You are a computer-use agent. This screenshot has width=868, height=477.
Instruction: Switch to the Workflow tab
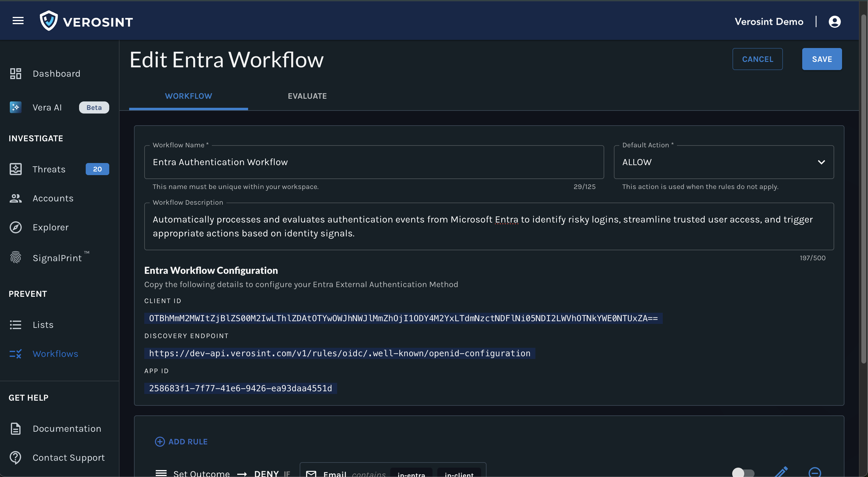188,96
